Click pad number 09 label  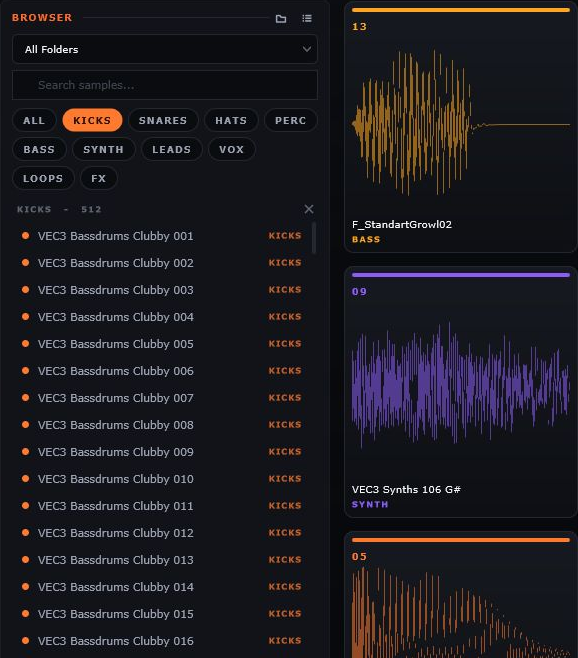pyautogui.click(x=359, y=292)
